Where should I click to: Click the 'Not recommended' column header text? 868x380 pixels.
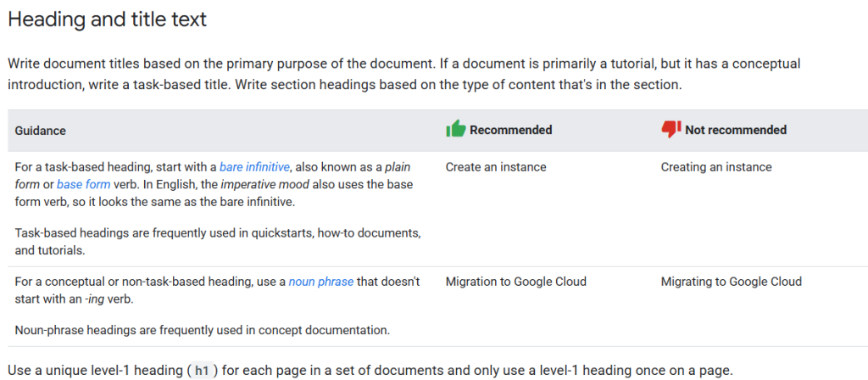coord(736,130)
